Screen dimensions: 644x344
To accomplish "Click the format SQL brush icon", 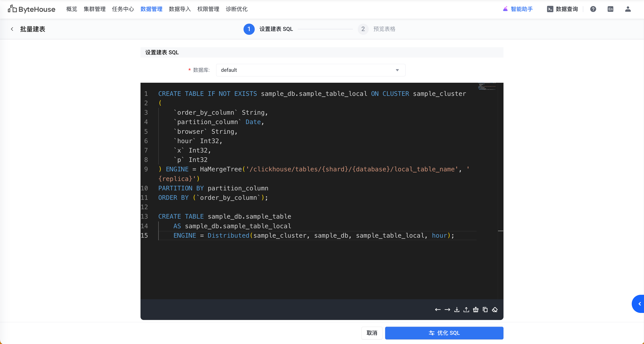I will click(476, 310).
